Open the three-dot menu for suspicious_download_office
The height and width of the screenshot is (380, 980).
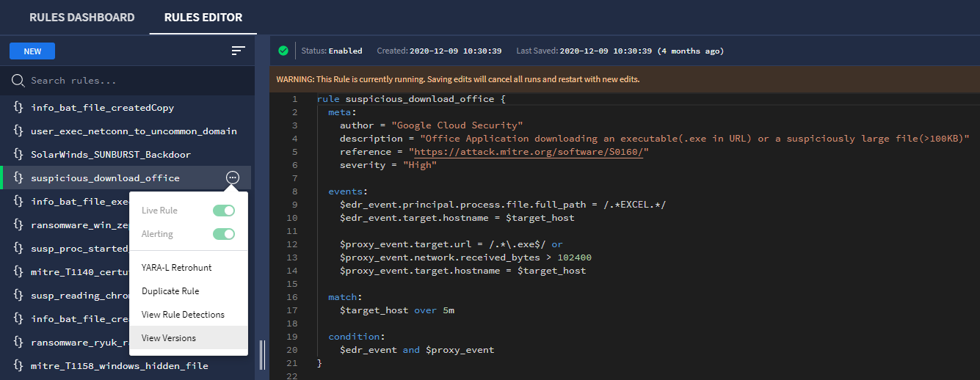[x=233, y=178]
